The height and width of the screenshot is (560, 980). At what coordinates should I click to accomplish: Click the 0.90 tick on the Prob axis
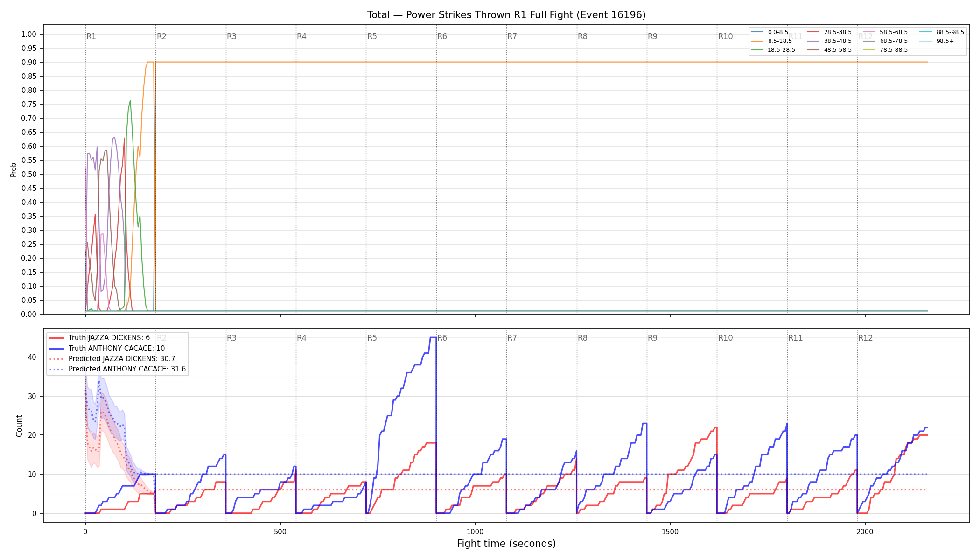(x=29, y=62)
